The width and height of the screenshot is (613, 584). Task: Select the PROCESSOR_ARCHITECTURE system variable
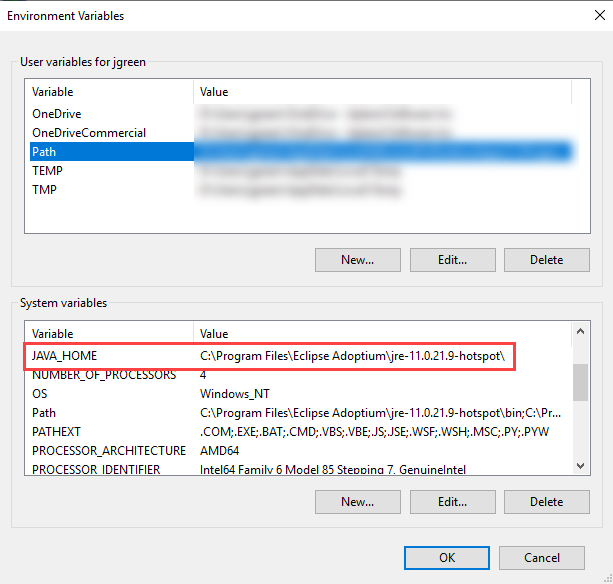(109, 450)
